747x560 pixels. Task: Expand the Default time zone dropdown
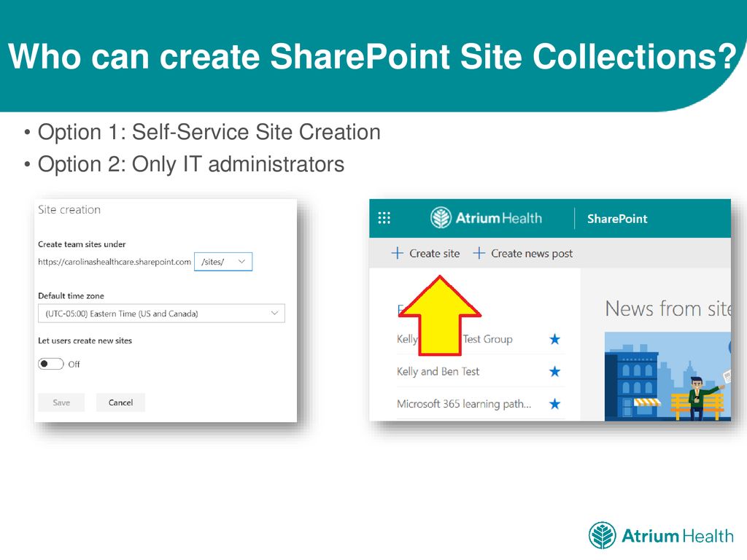pos(161,314)
